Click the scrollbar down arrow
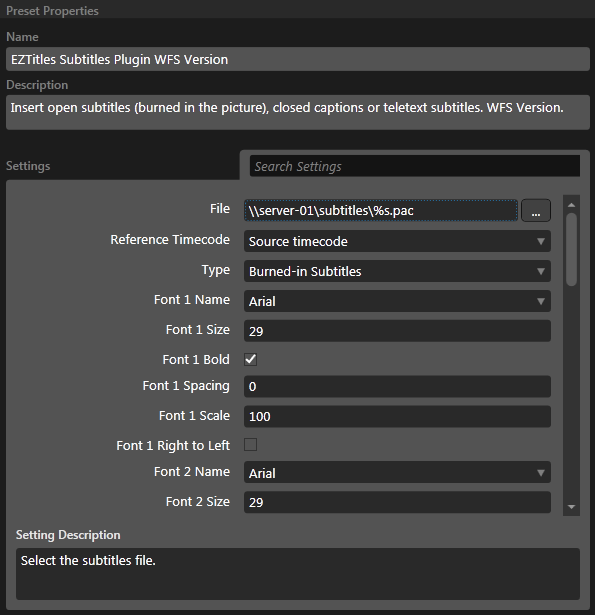 [571, 507]
